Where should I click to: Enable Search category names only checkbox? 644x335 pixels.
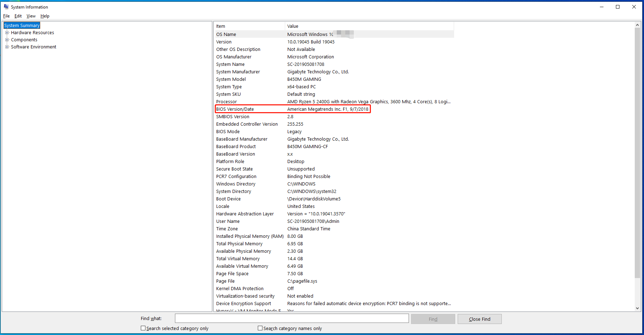(260, 328)
